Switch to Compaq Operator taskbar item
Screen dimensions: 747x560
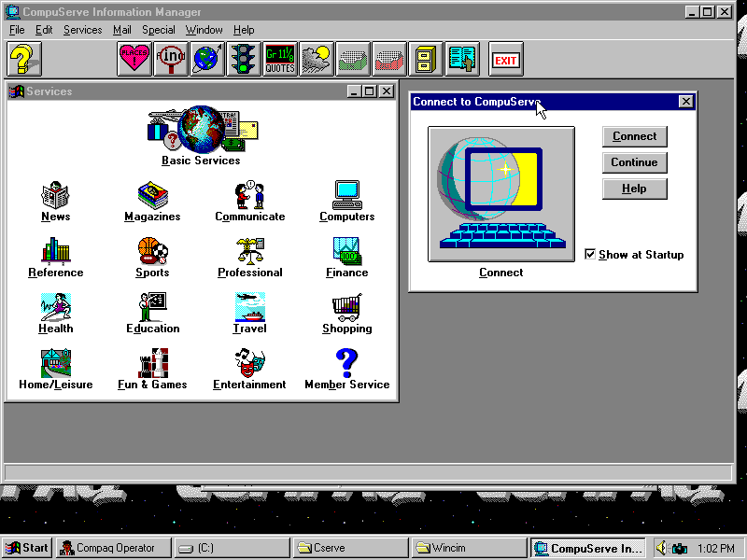[x=113, y=548]
